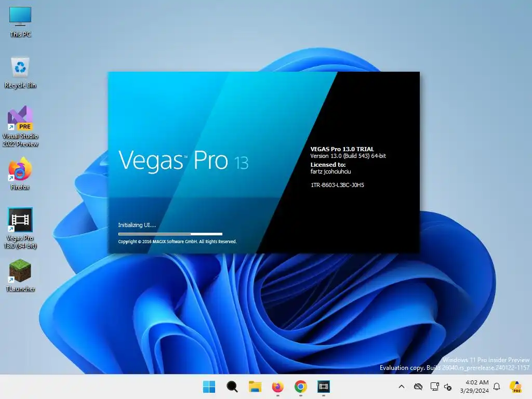
Task: Launch Visual Studio 2022 Preview shortcut
Action: pyautogui.click(x=20, y=126)
